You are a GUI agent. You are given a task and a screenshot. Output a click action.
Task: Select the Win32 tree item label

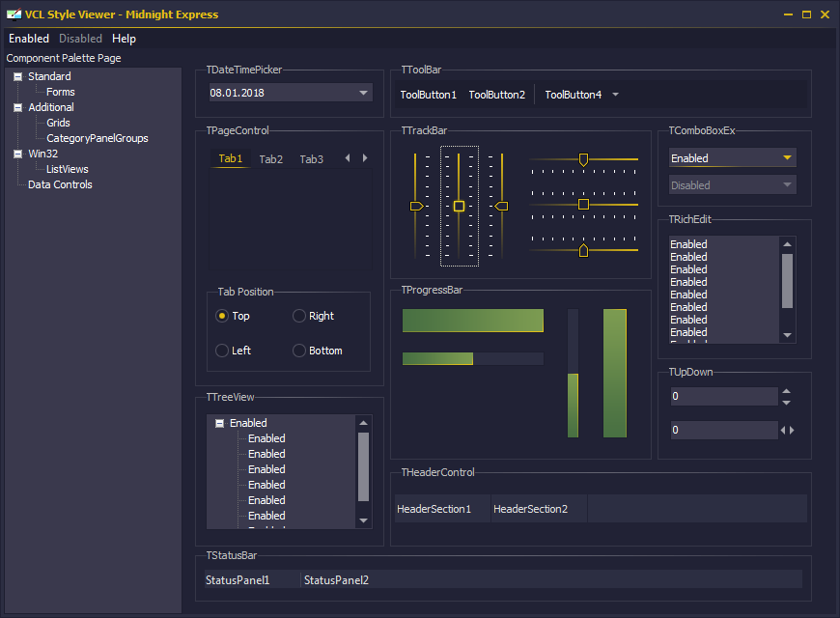42,154
